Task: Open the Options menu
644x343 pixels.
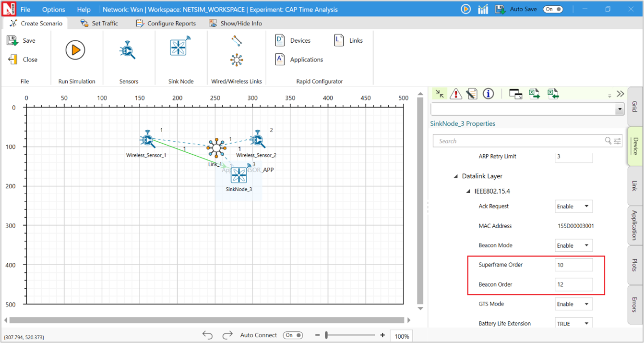Action: (53, 9)
